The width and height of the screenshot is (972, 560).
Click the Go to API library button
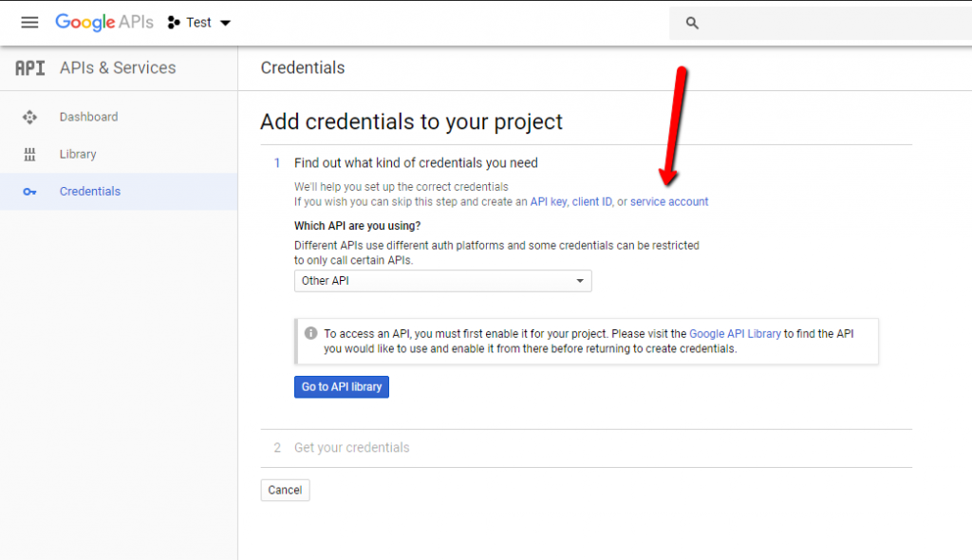click(341, 386)
